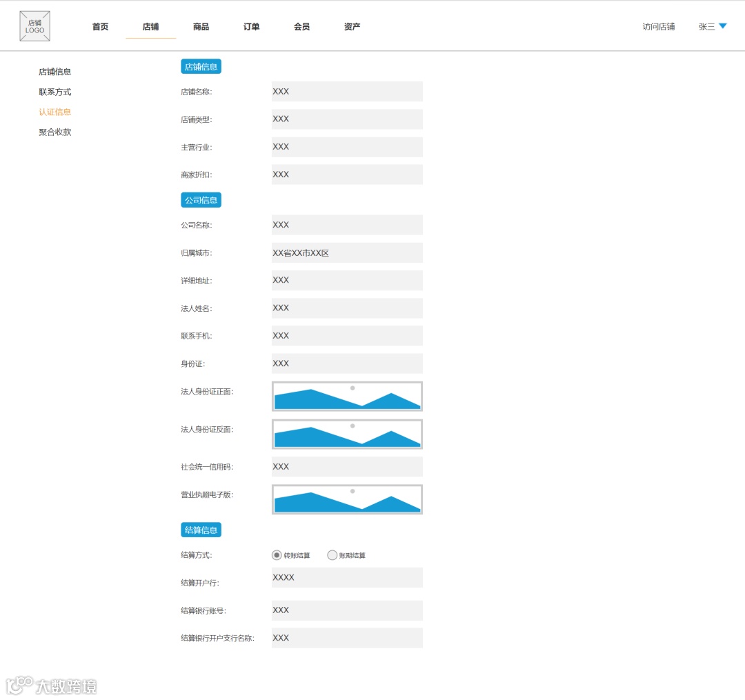Click the blue 店铺信息 section badge
This screenshot has width=745, height=700.
point(201,66)
